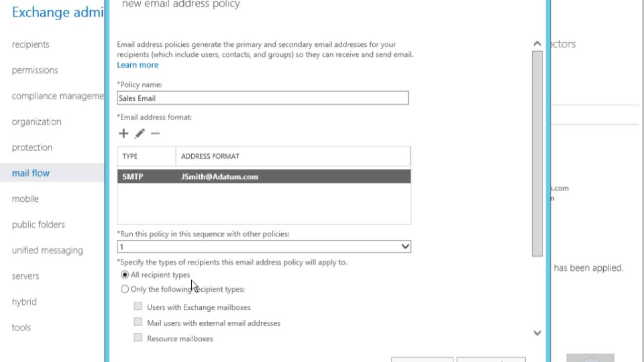
Task: Open hybrid in the sidebar
Action: [x=24, y=302]
